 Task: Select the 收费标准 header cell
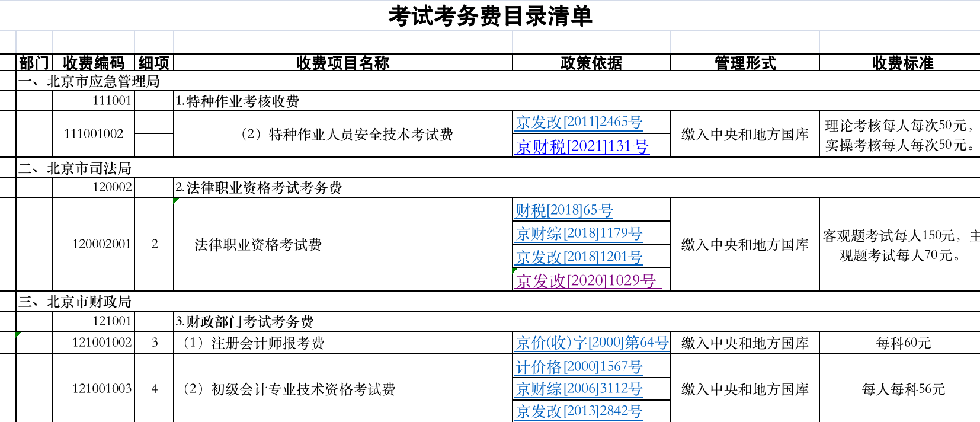pos(902,63)
